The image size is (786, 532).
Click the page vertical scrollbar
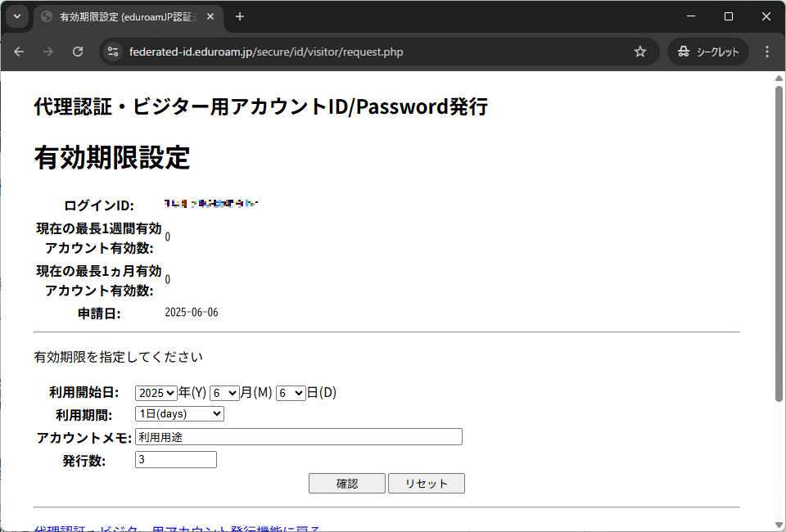779,246
